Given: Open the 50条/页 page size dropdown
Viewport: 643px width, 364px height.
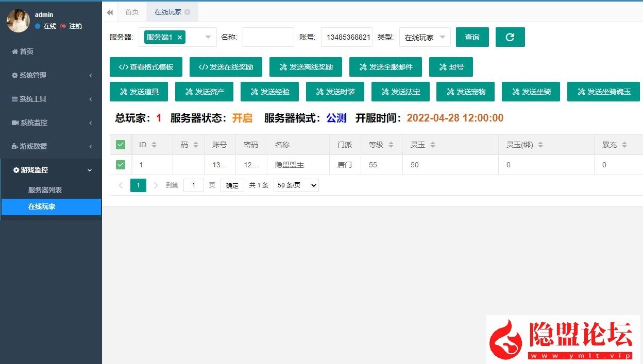Looking at the screenshot, I should [x=296, y=185].
